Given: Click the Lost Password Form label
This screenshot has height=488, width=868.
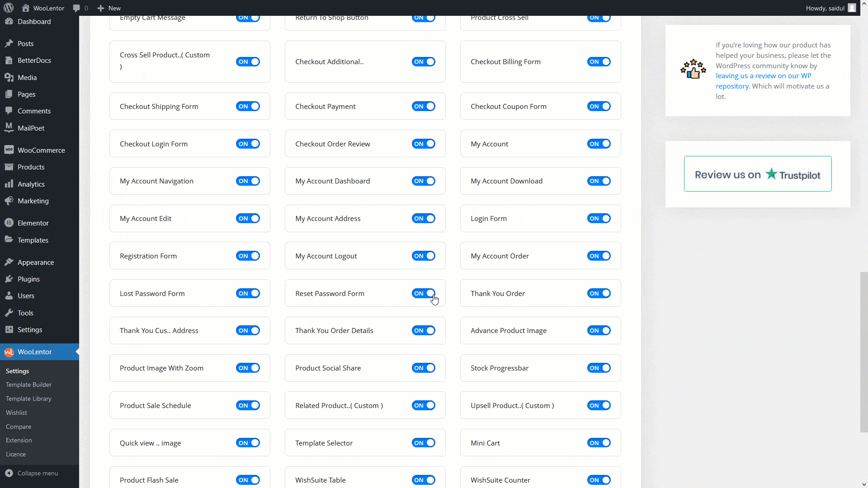Looking at the screenshot, I should (x=152, y=293).
